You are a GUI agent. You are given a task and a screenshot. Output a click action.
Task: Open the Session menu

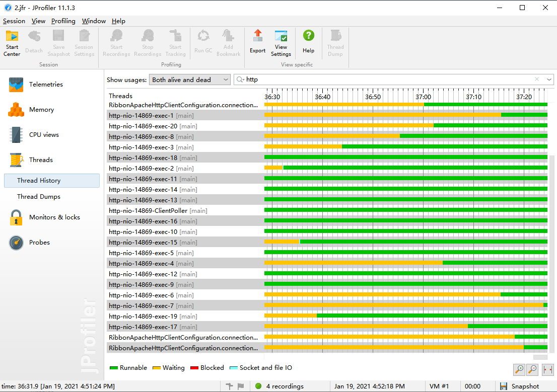[x=14, y=21]
